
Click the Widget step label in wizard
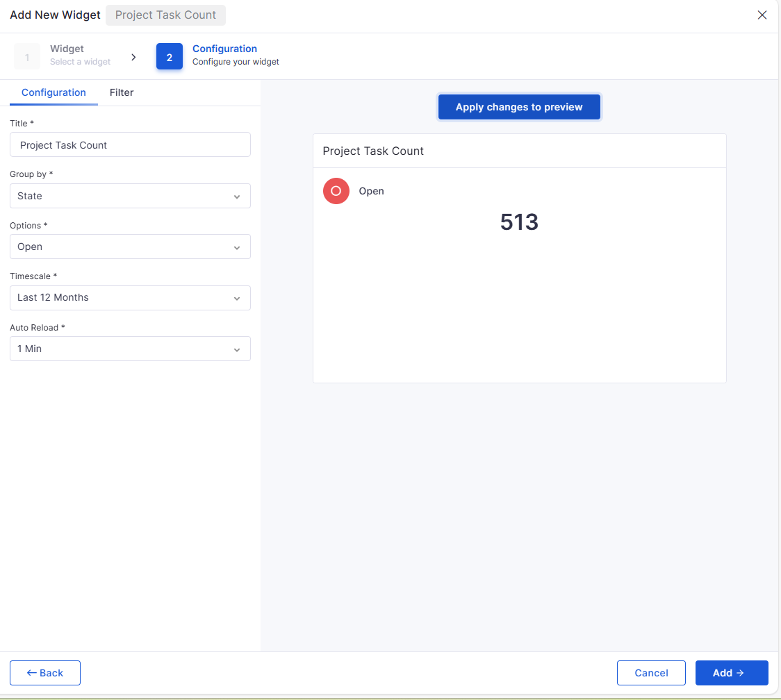(x=67, y=49)
